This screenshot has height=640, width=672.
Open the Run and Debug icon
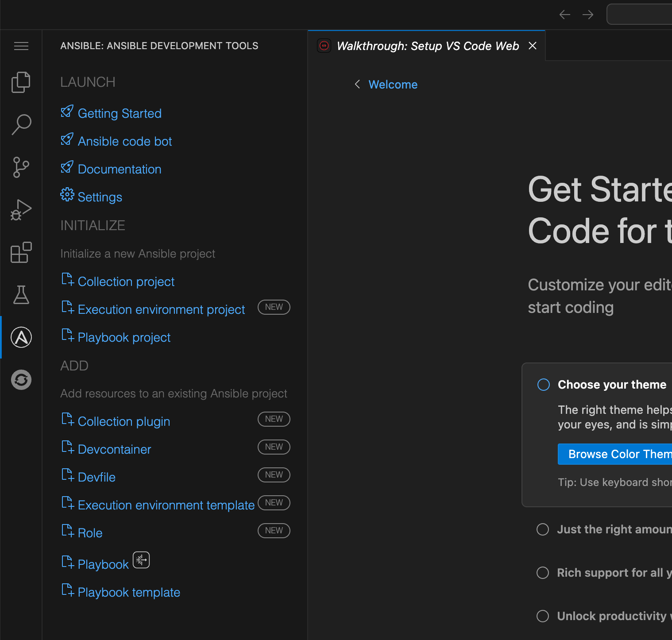21,209
